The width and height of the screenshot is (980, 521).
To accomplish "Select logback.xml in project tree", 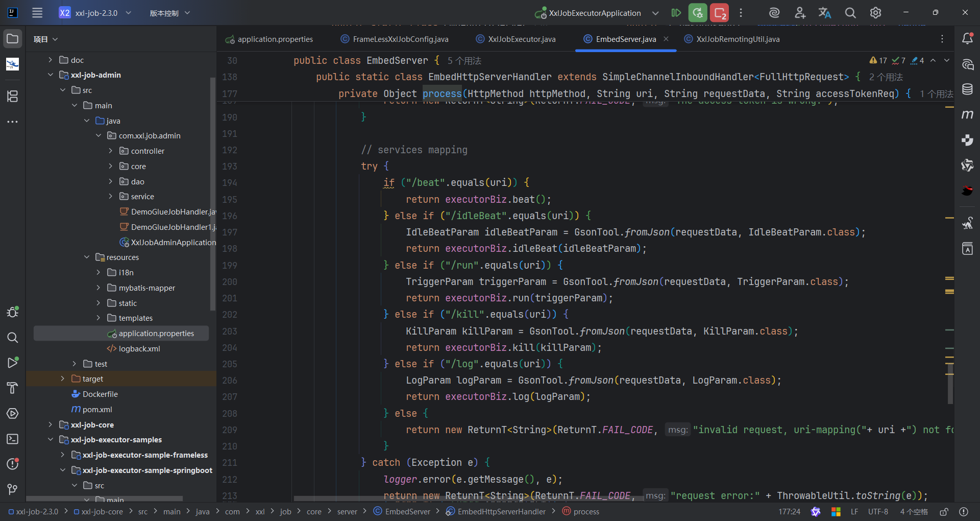I will tap(133, 349).
